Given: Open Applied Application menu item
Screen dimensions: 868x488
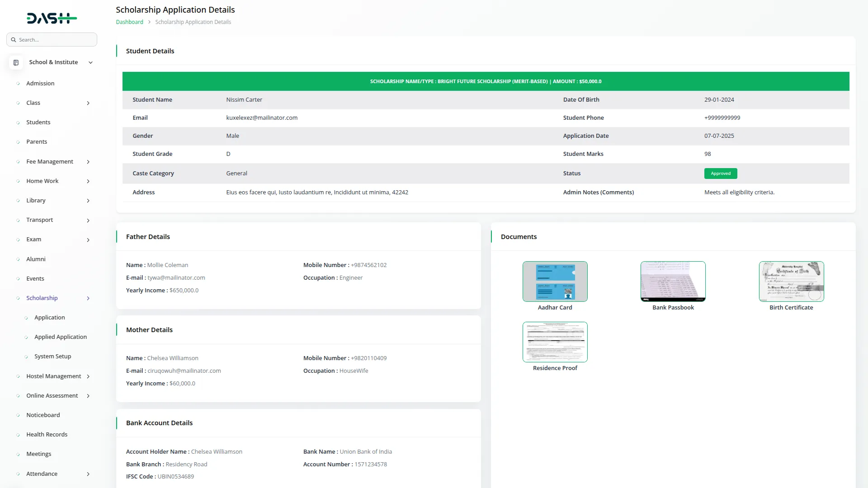Looking at the screenshot, I should point(61,337).
